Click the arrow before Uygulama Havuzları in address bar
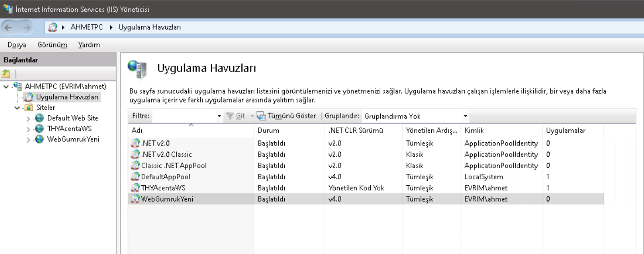This screenshot has height=254, width=644. point(112,27)
